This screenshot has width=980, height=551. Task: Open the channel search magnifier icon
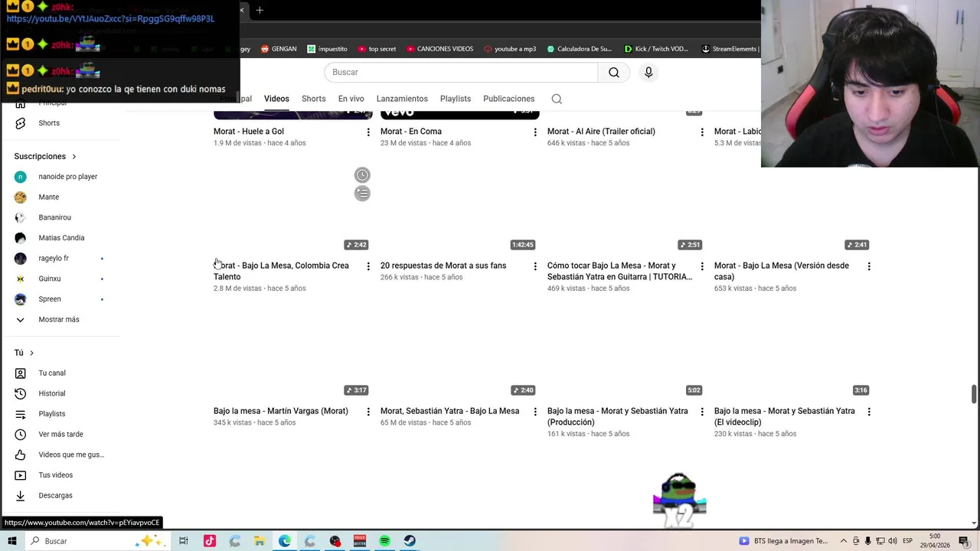[x=557, y=99]
